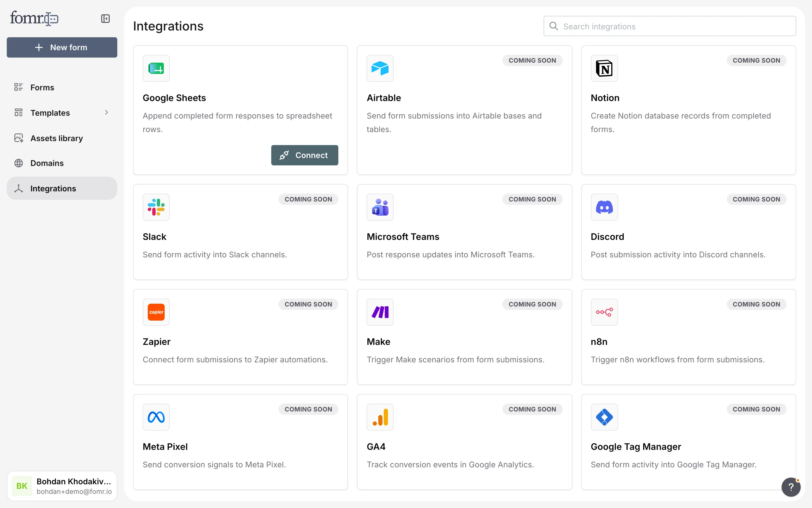Click the Forms list icon
The width and height of the screenshot is (812, 508).
pos(18,87)
